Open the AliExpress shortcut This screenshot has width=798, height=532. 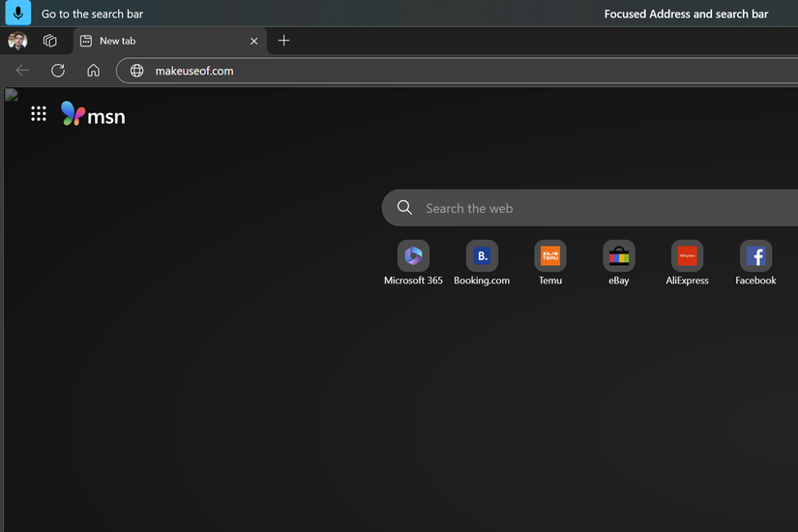tap(687, 263)
